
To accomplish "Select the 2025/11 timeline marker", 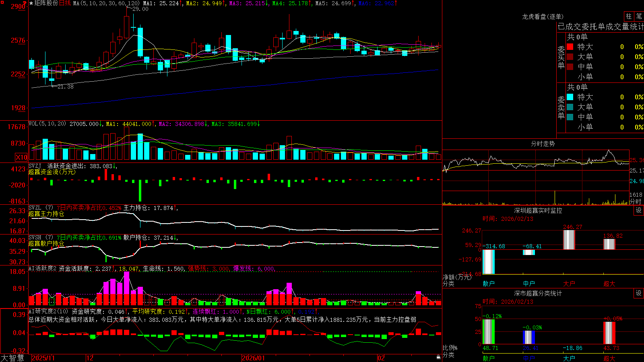I will pyautogui.click(x=43, y=358).
